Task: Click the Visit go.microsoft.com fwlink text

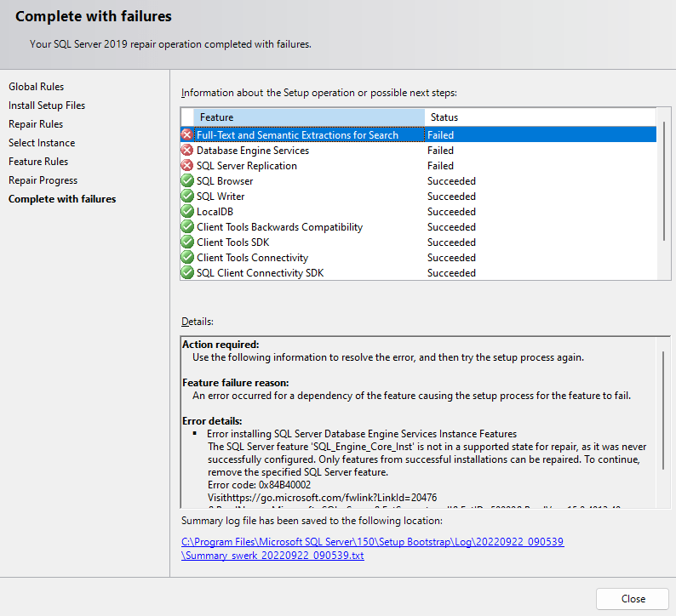Action: pyautogui.click(x=323, y=498)
